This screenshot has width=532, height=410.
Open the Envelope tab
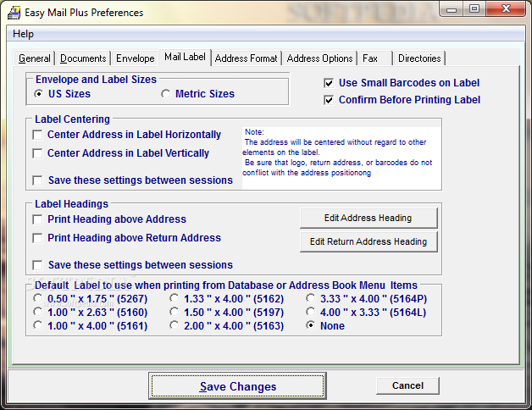pos(135,58)
